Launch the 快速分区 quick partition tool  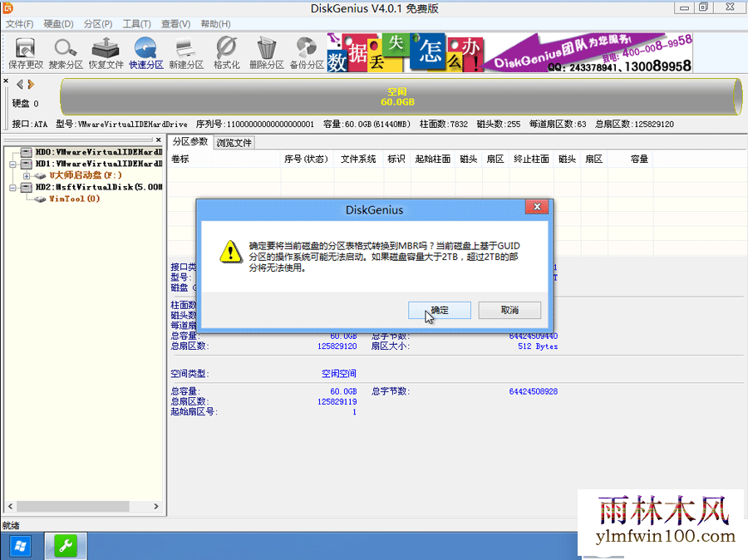point(146,53)
